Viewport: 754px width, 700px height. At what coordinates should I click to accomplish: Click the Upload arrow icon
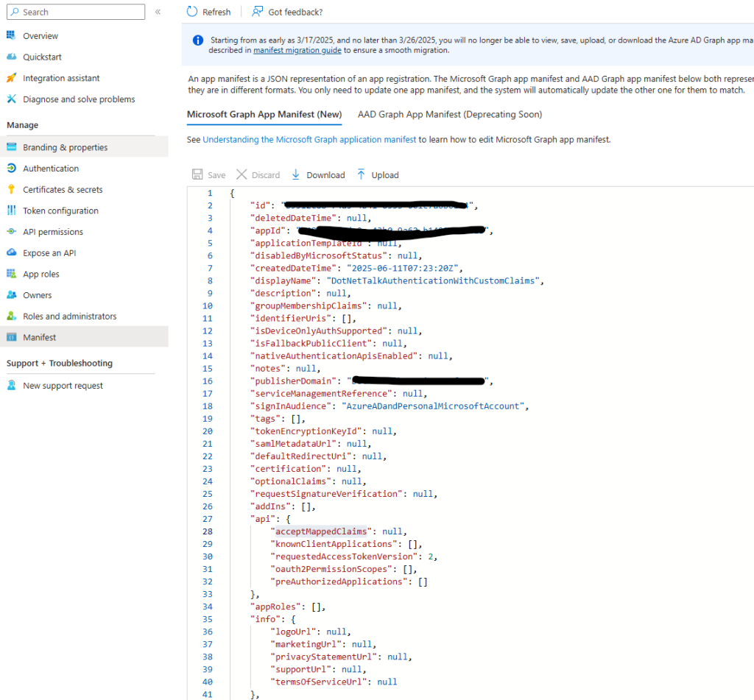click(361, 174)
